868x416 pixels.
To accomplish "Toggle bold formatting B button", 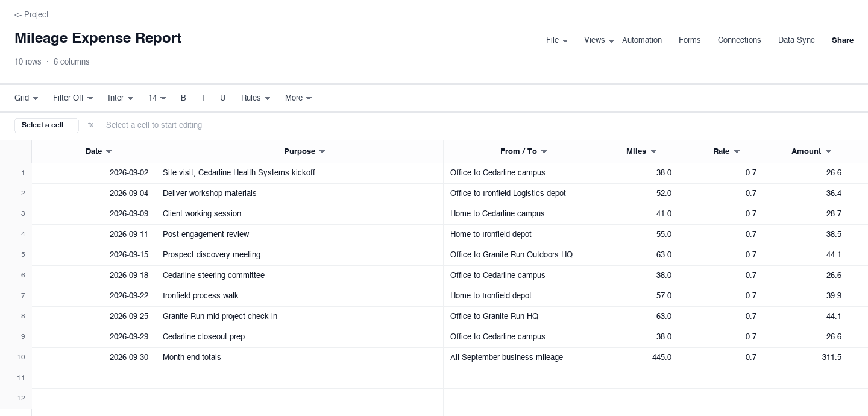I will [184, 98].
